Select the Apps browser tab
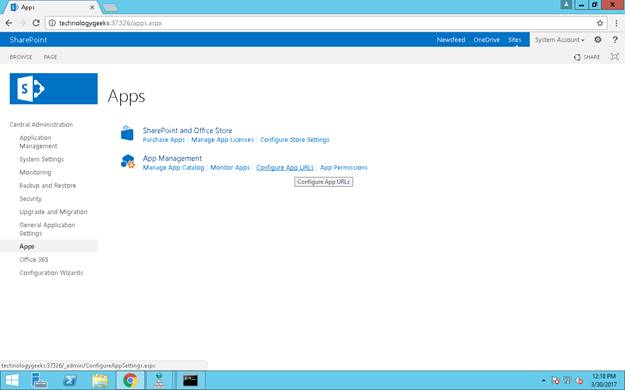The image size is (625, 390). pos(52,7)
